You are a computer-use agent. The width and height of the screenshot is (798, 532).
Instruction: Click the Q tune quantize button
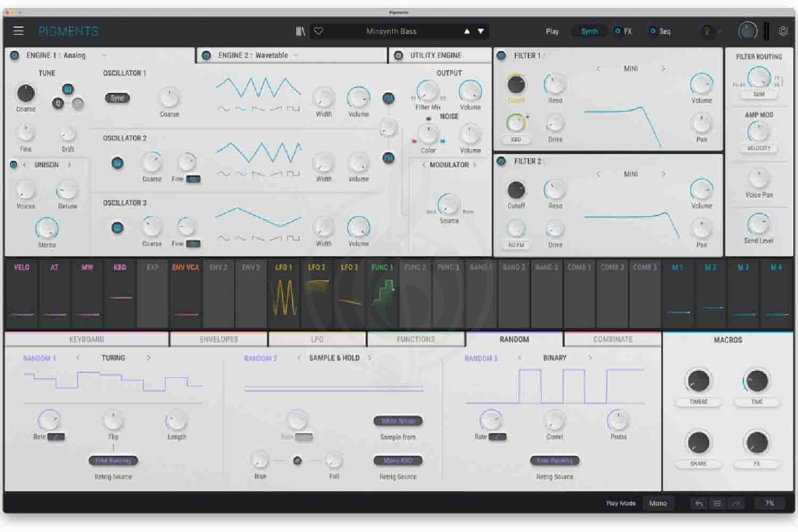click(x=58, y=104)
